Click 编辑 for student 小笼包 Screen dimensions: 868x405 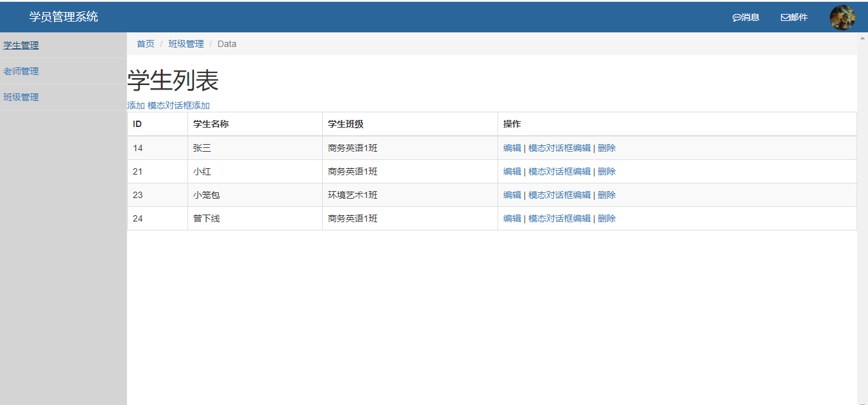point(512,195)
